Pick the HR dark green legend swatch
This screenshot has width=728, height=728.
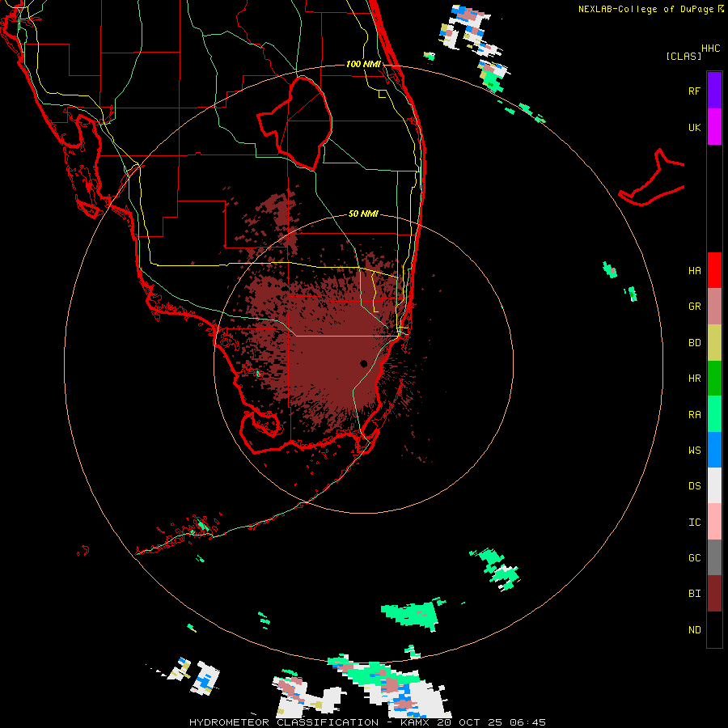click(714, 379)
